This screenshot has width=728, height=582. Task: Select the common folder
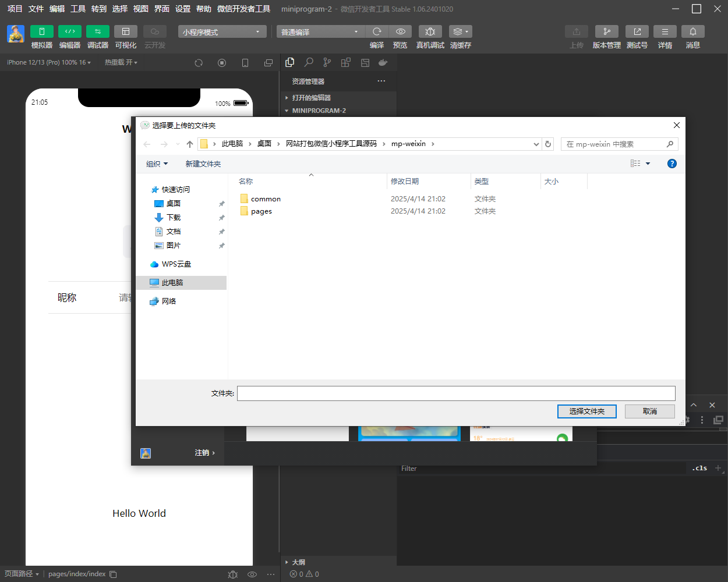pos(266,199)
